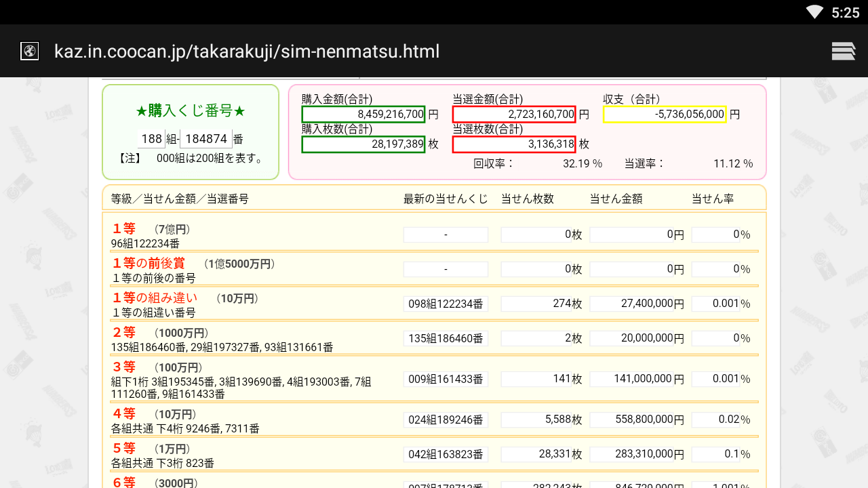Click 1等 (7億円) latest winning ticket field
The height and width of the screenshot is (488, 868).
446,235
